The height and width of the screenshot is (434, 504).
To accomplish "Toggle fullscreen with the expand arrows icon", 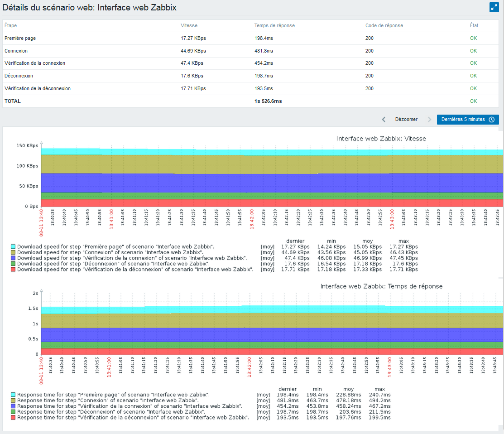I will [x=494, y=7].
